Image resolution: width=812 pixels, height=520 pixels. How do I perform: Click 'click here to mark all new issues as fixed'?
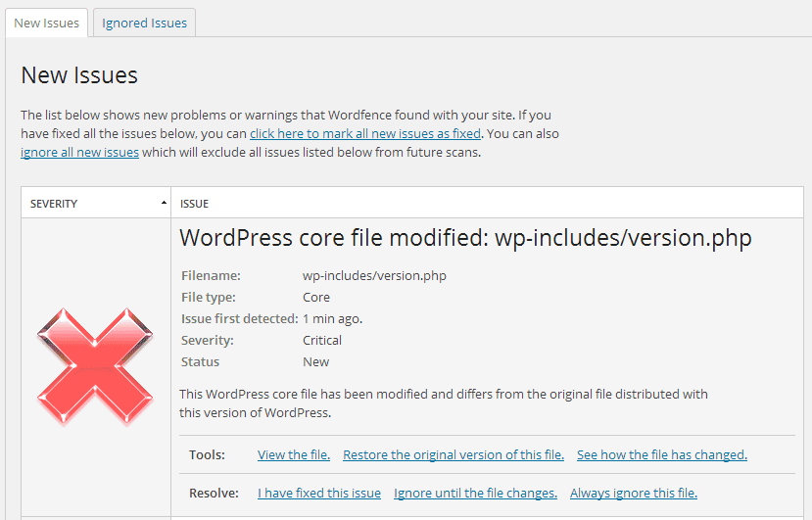pyautogui.click(x=365, y=133)
